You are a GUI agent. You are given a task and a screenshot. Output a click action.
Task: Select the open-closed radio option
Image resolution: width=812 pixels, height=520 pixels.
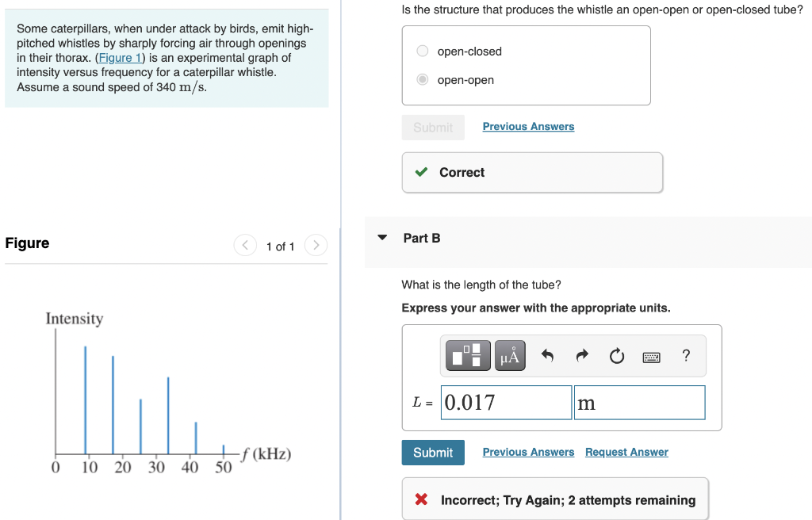(x=423, y=51)
